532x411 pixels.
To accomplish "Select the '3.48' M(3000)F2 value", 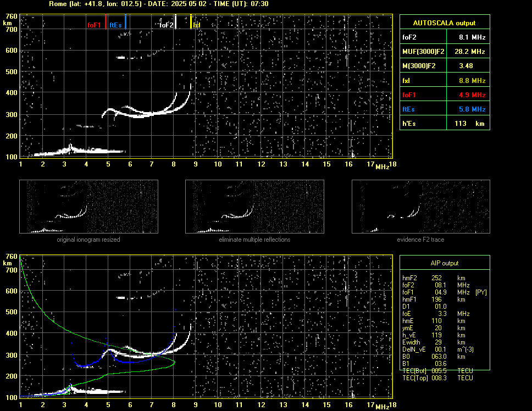I will coord(466,66).
